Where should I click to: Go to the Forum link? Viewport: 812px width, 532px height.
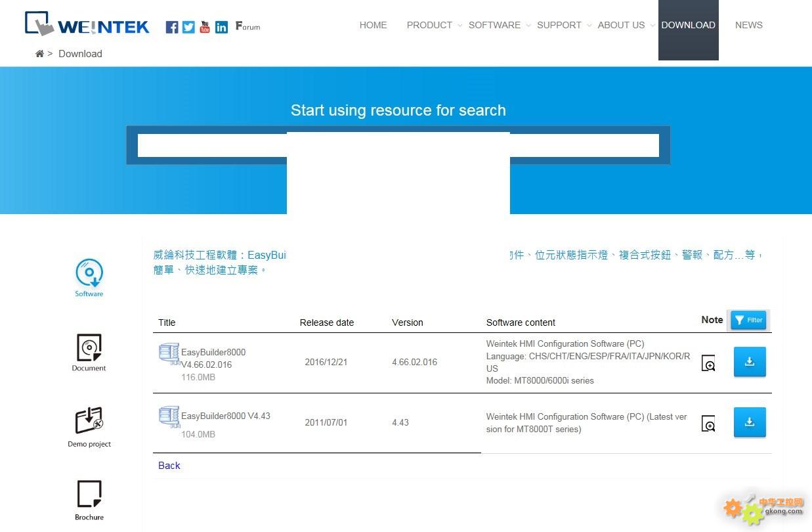coord(247,26)
